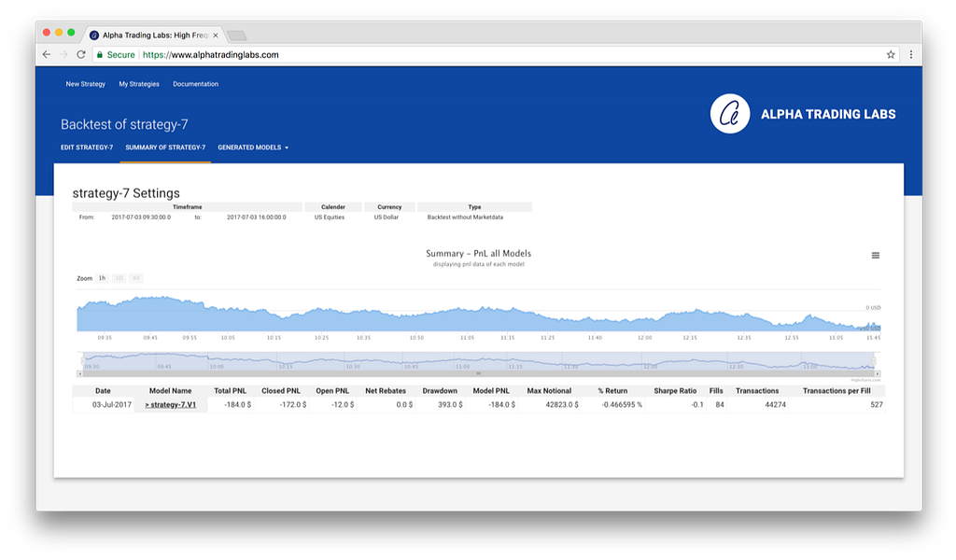Click the Highcharts.com credit link
Image resolution: width=956 pixels, height=560 pixels.
865,380
